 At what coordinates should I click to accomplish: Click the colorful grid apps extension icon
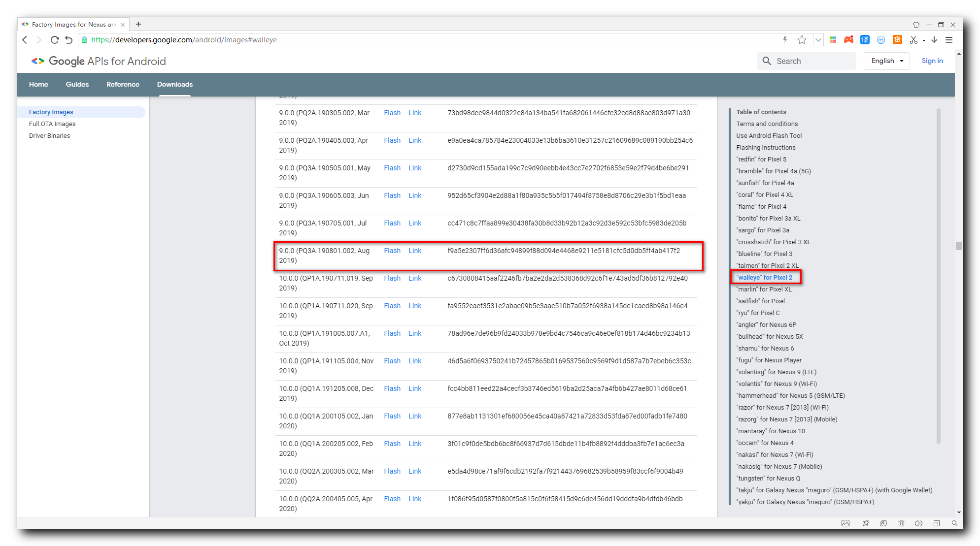(x=833, y=40)
